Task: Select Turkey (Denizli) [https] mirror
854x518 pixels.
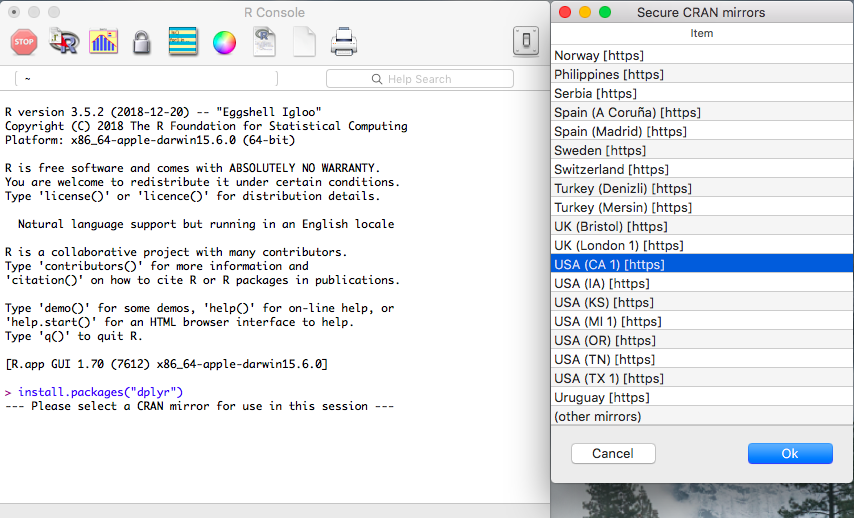Action: (702, 188)
